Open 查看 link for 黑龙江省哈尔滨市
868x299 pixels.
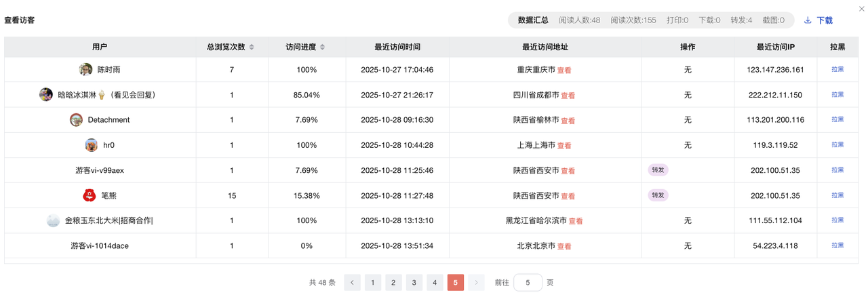point(576,221)
